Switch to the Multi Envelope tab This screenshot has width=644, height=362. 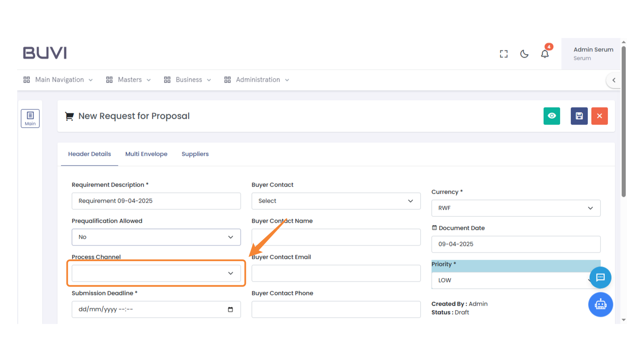pyautogui.click(x=146, y=154)
